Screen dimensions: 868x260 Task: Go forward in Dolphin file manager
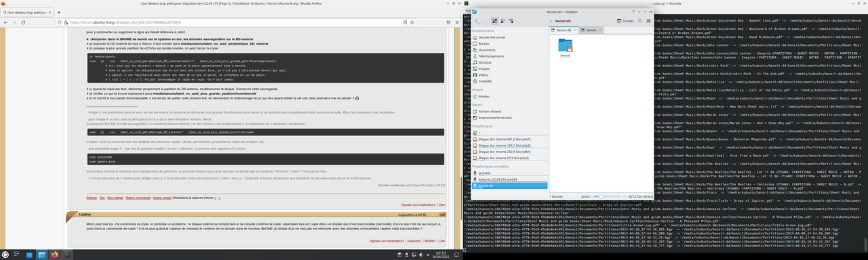(484, 21)
